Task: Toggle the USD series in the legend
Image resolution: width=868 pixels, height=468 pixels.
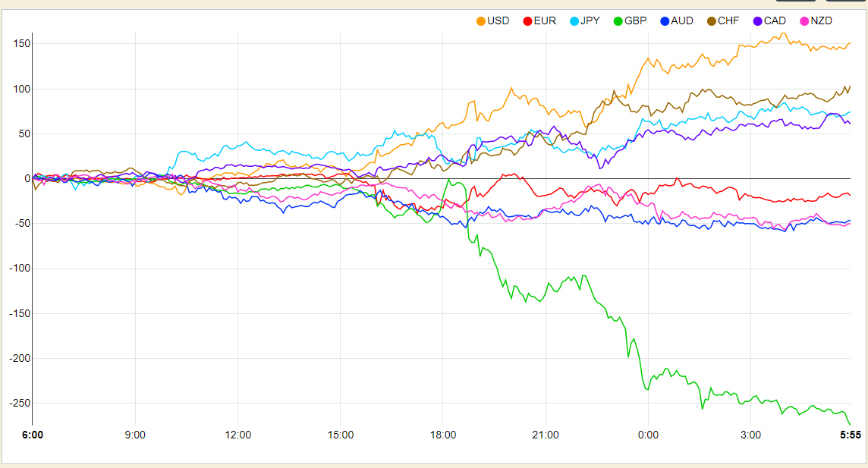Action: [x=492, y=21]
